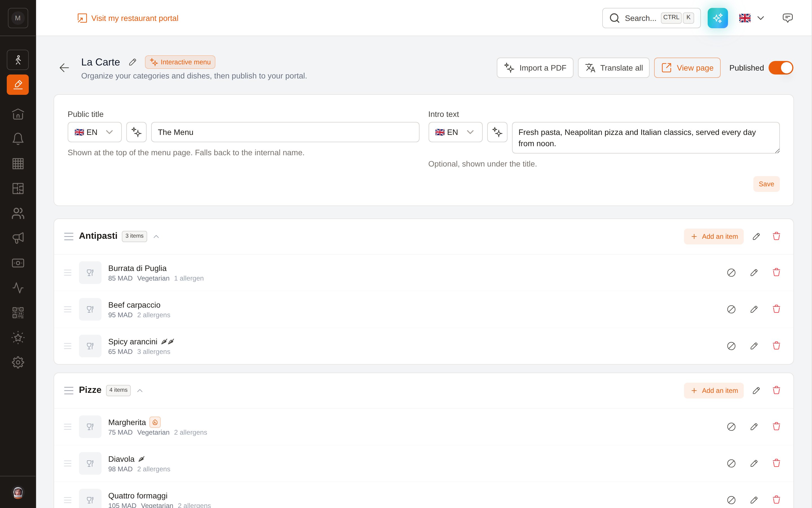Click Import a PDF button
This screenshot has height=508, width=812.
(535, 68)
